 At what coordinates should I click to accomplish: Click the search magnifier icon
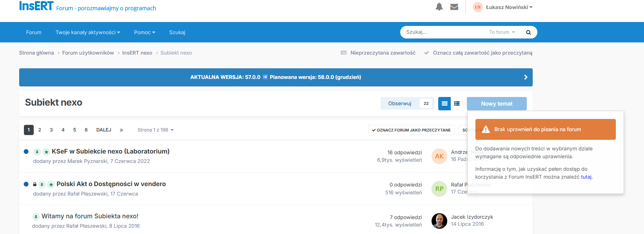[x=528, y=33]
